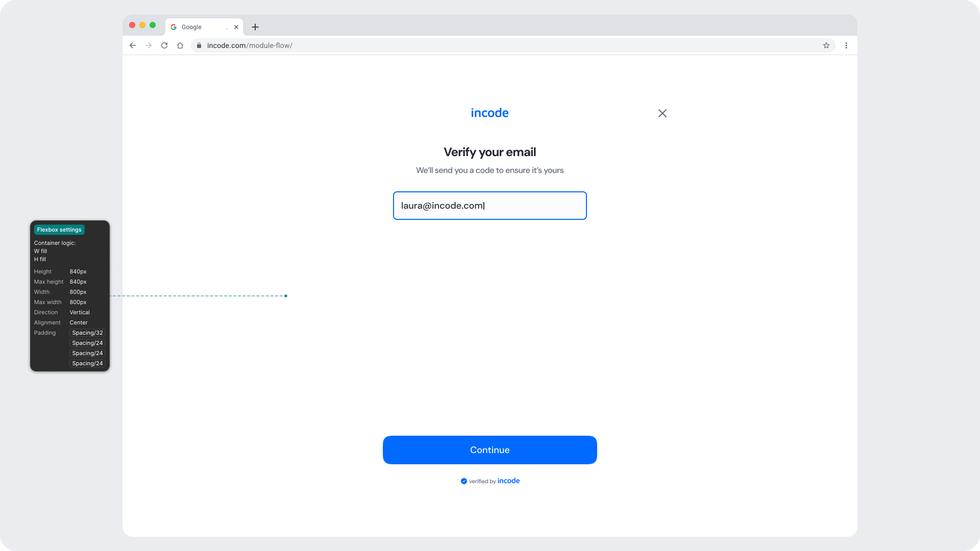Viewport: 980px width, 551px height.
Task: Close the Verify your email dialog
Action: 663,113
